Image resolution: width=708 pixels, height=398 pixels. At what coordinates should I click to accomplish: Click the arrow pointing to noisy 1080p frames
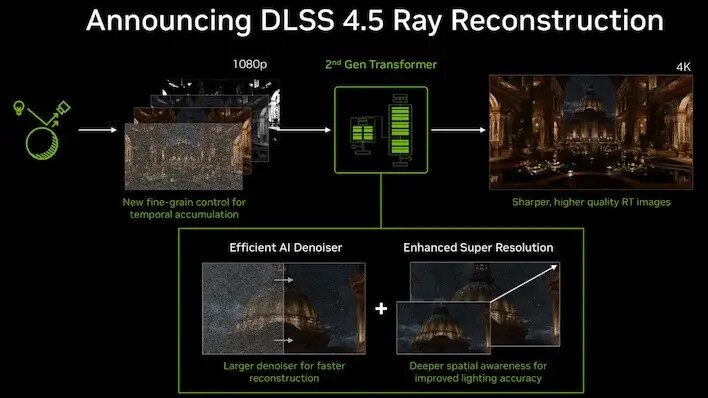(98, 130)
